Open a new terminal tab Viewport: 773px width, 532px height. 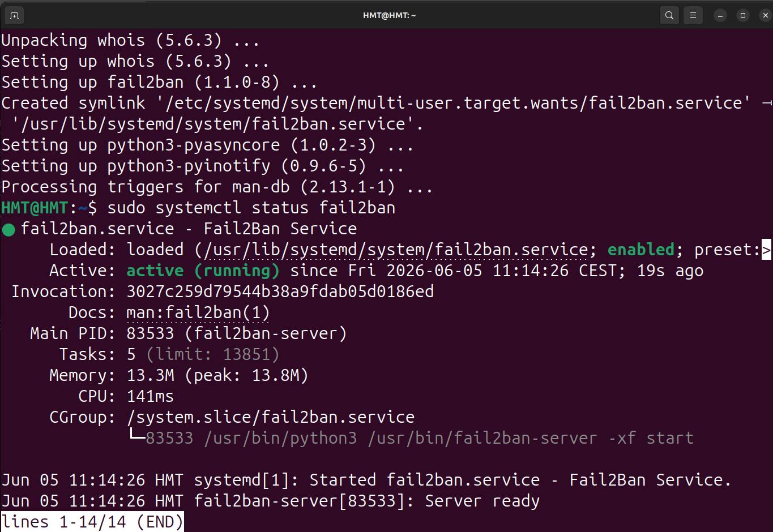tap(15, 15)
